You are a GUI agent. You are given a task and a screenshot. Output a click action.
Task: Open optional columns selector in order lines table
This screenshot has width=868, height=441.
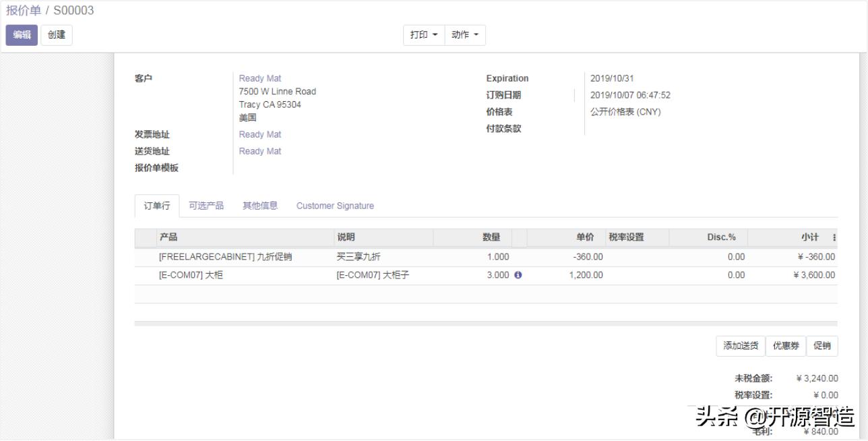pos(833,237)
